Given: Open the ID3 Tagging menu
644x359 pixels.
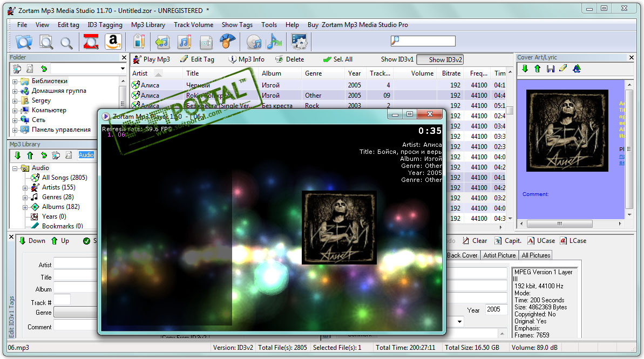Looking at the screenshot, I should pos(105,25).
